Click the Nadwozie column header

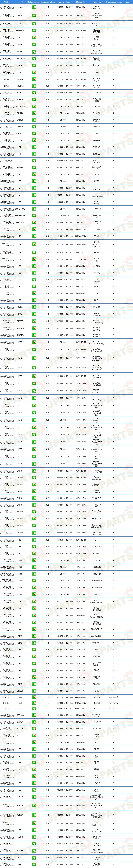[x=97, y=2]
